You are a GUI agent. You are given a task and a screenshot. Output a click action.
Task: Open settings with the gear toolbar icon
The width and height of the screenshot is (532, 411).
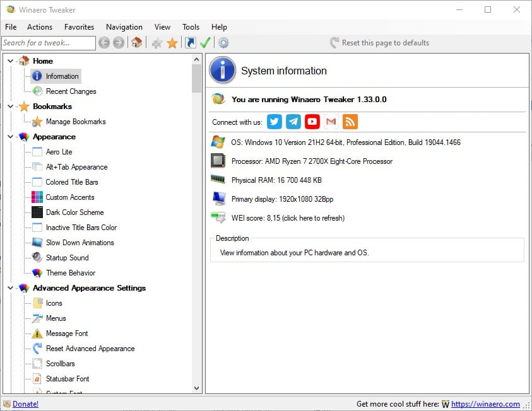223,43
